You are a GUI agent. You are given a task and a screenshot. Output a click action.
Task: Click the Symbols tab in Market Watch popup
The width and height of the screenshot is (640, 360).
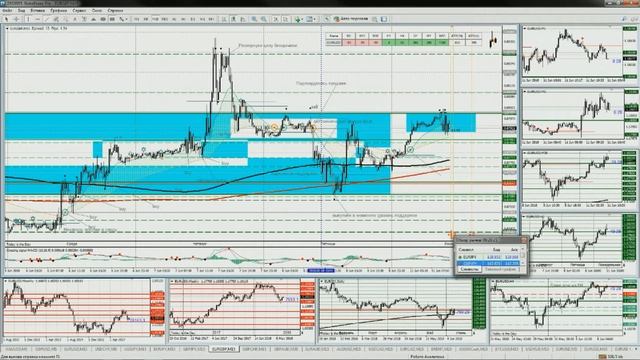point(469,269)
